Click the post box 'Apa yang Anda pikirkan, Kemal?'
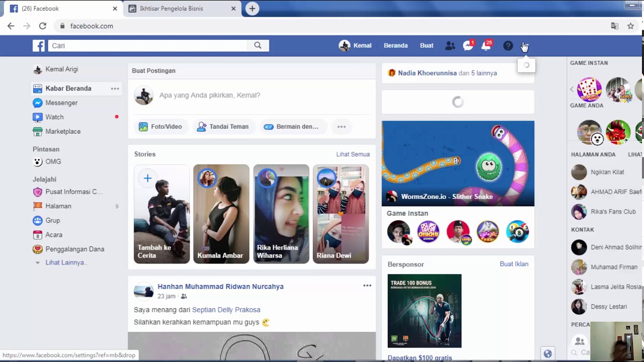 [x=210, y=95]
